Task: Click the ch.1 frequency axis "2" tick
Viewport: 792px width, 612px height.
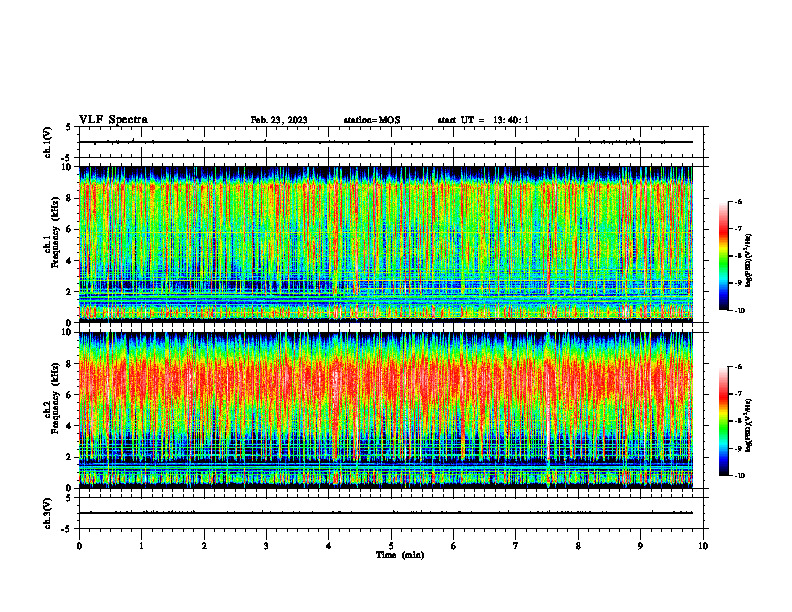Action: pyautogui.click(x=69, y=291)
